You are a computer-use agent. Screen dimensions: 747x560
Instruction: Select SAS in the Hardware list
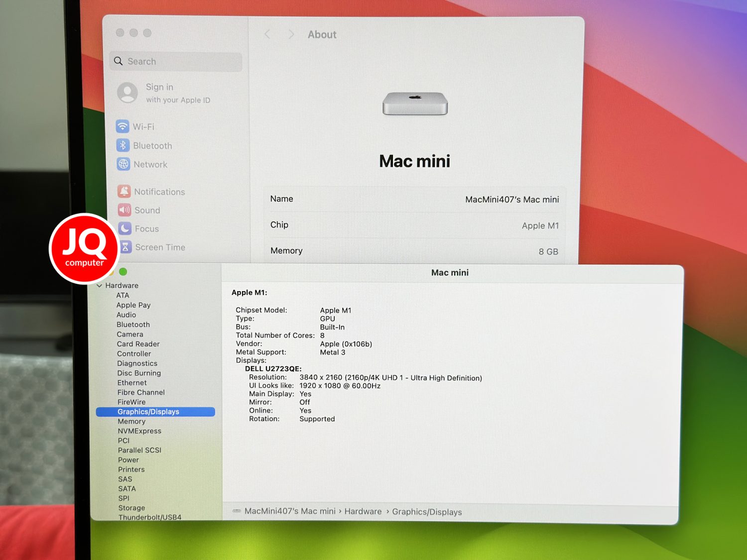click(125, 479)
